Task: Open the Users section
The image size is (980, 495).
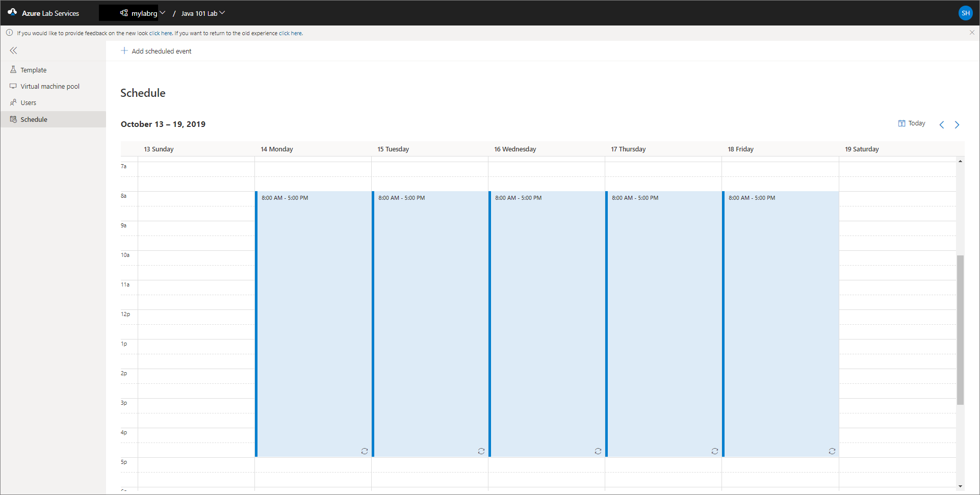Action: click(28, 102)
